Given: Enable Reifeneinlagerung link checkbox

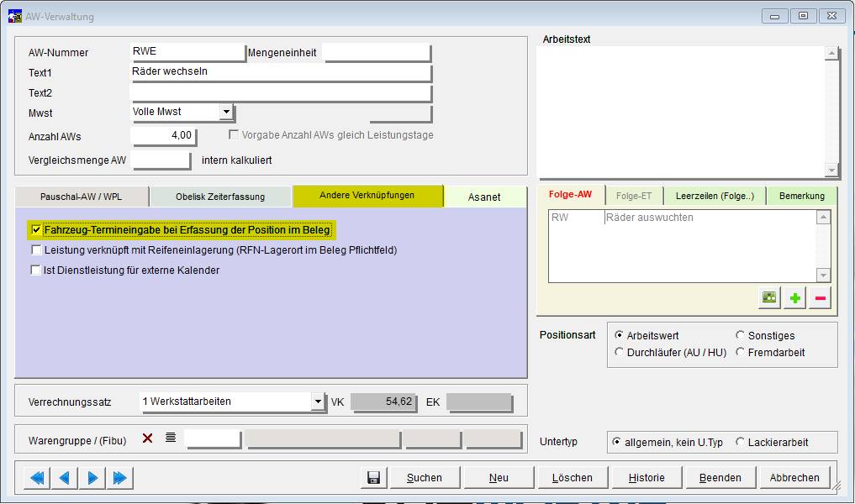Looking at the screenshot, I should tap(36, 250).
